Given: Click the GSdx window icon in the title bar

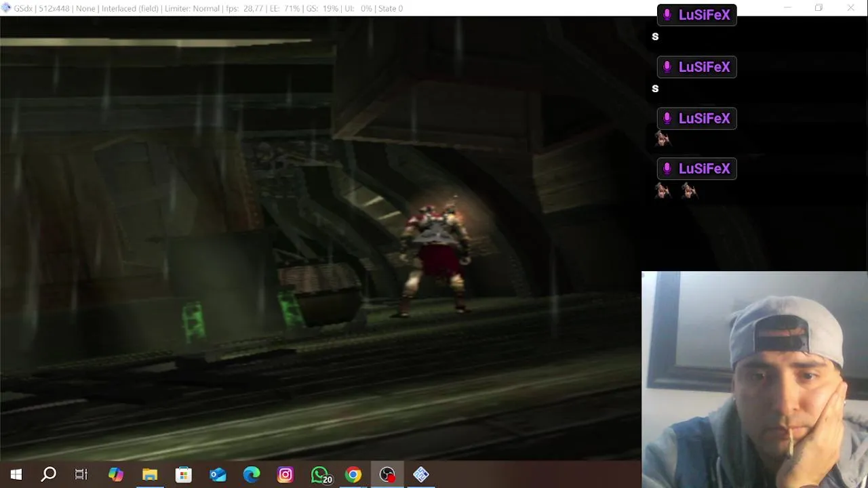Looking at the screenshot, I should pos(6,8).
